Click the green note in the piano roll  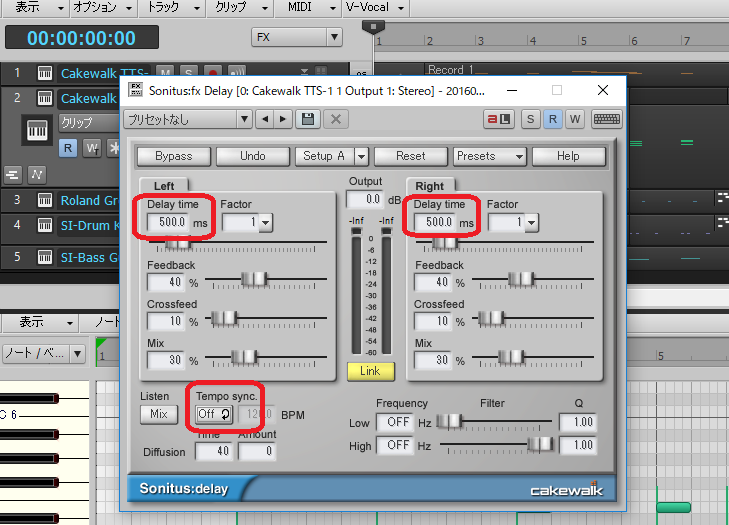pos(673,507)
